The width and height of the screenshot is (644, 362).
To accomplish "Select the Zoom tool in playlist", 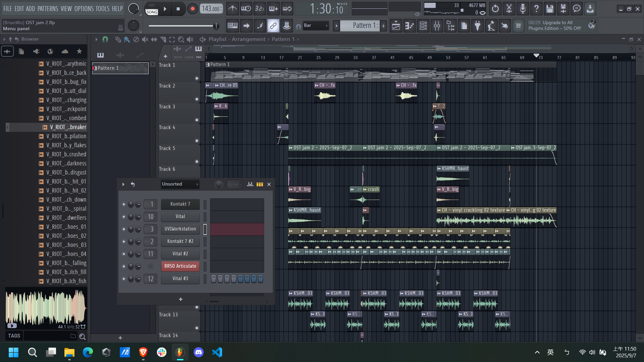I will coord(181,39).
